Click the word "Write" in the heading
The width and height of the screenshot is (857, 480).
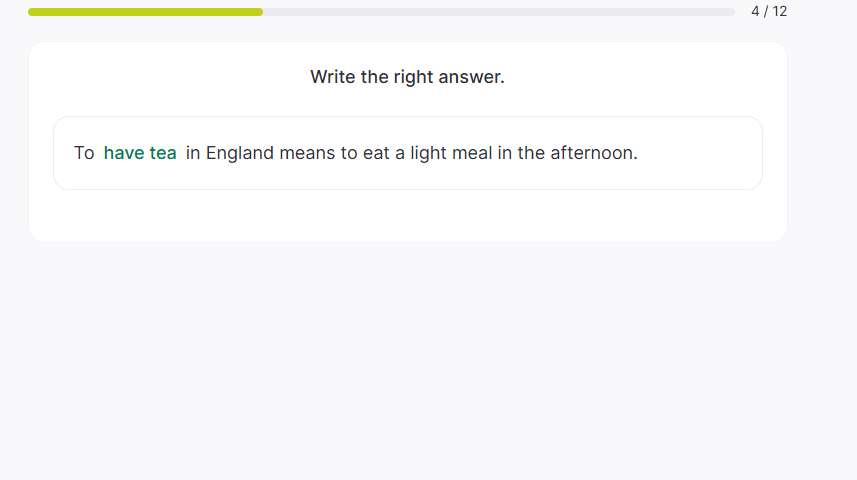(x=333, y=77)
